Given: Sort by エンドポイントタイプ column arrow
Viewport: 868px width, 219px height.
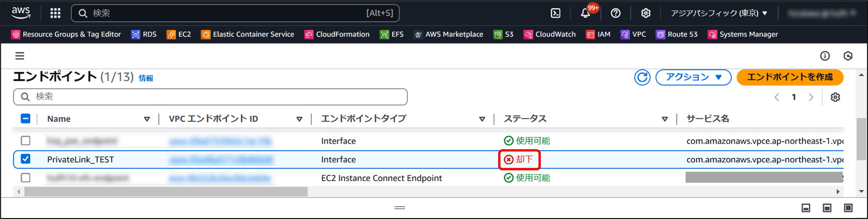Looking at the screenshot, I should [482, 119].
